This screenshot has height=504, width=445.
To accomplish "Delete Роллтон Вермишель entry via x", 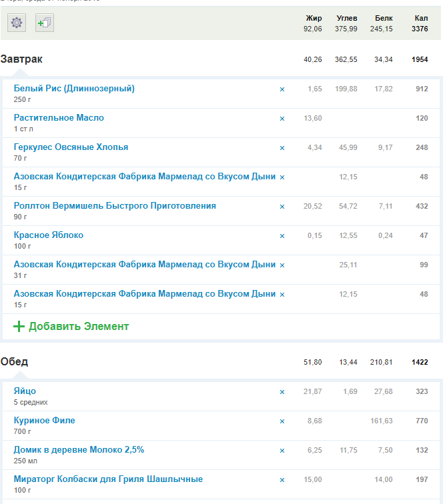I will click(x=282, y=207).
